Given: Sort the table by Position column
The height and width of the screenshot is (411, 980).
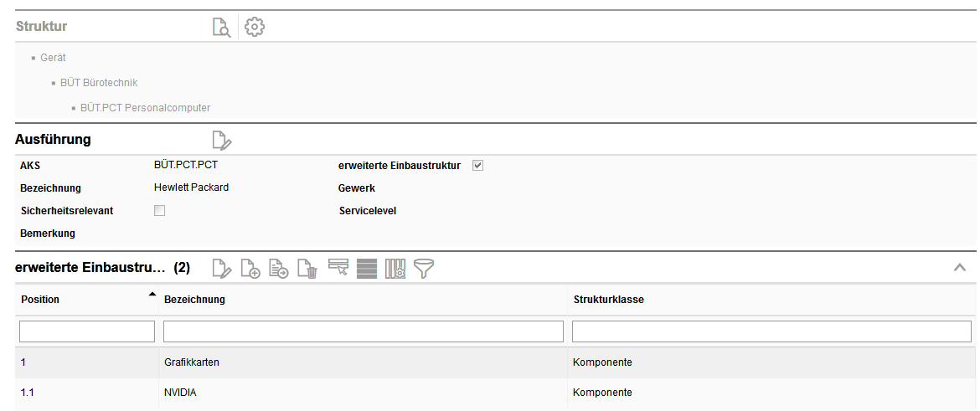Looking at the screenshot, I should click(40, 300).
